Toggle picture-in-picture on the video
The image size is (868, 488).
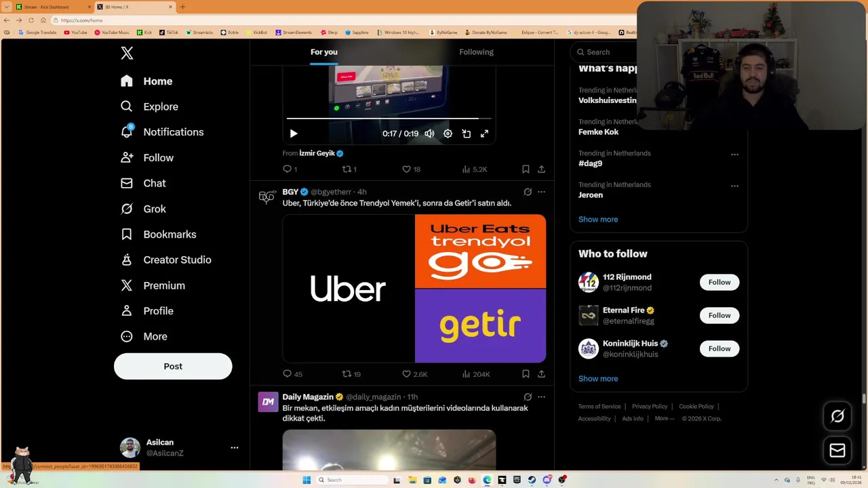466,134
